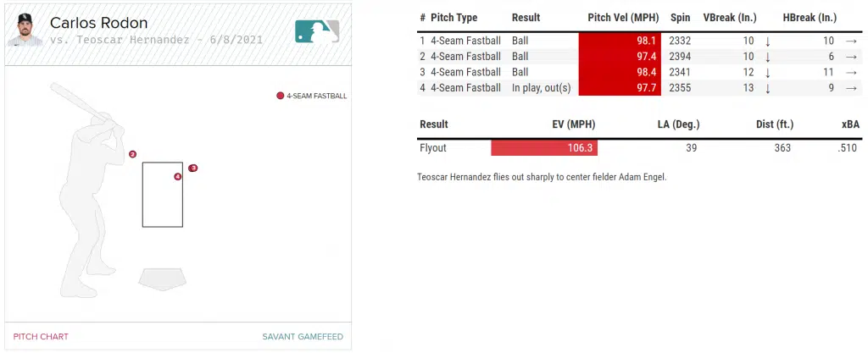Click the MLB logo icon
Viewport: 868px width, 353px height.
click(x=317, y=31)
